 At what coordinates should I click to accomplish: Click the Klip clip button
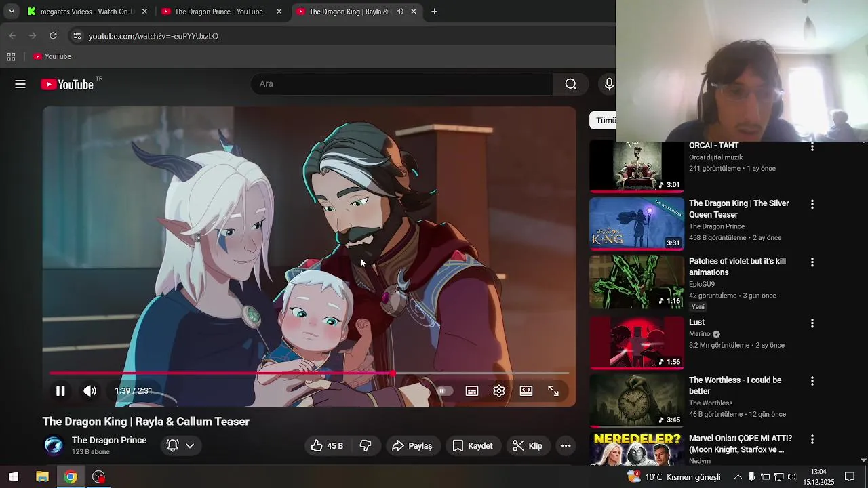click(528, 446)
